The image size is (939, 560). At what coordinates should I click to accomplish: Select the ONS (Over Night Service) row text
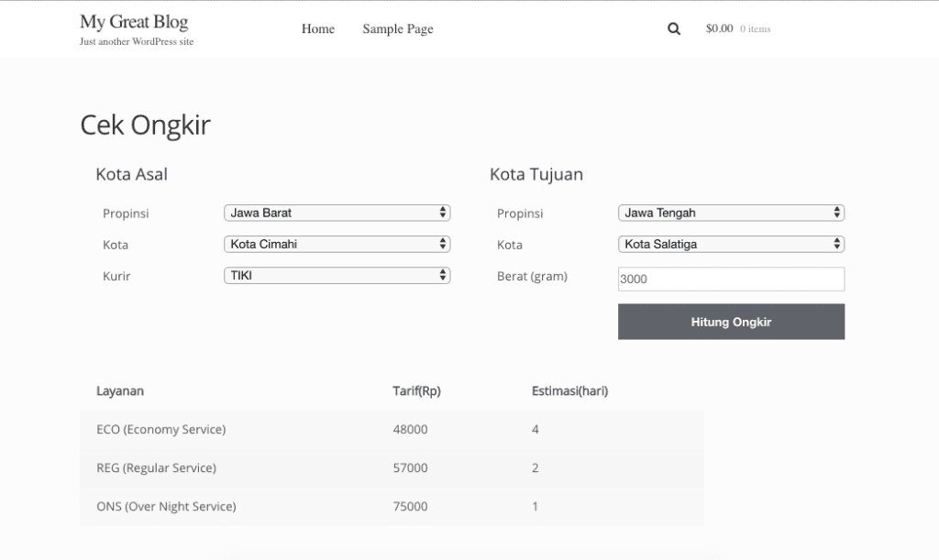[x=166, y=506]
